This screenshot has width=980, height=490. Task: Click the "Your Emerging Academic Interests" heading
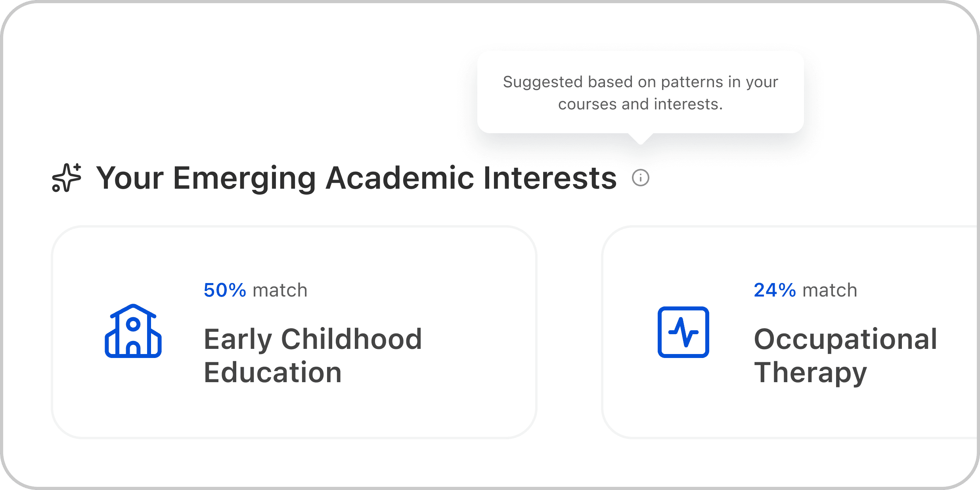[356, 178]
